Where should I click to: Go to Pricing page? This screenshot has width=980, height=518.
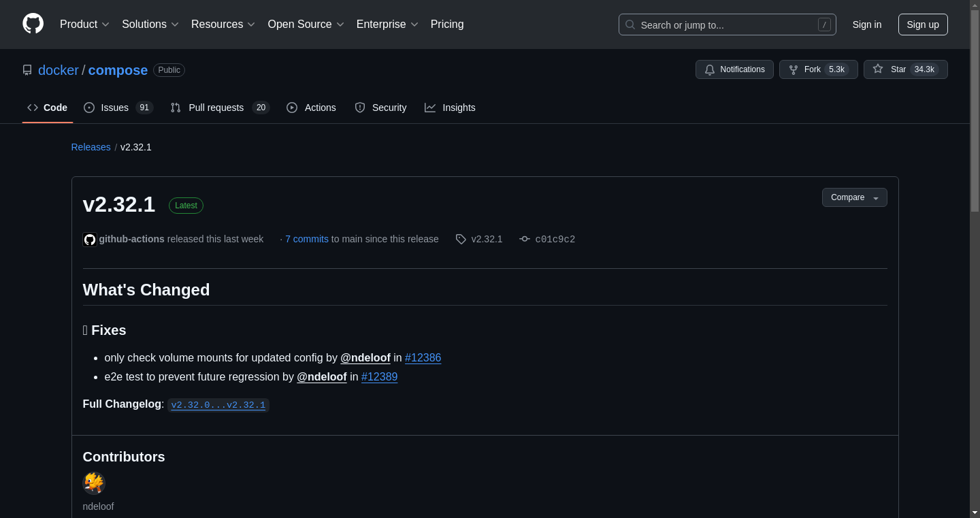(447, 25)
